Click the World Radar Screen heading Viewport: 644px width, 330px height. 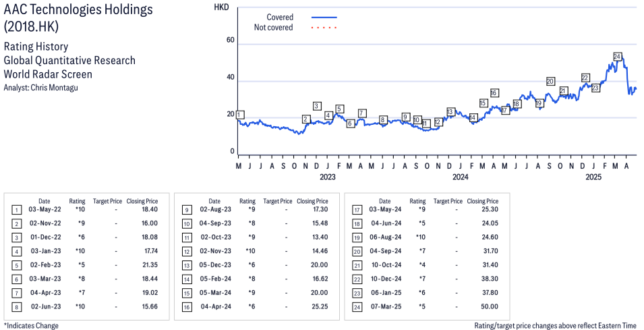pos(48,74)
